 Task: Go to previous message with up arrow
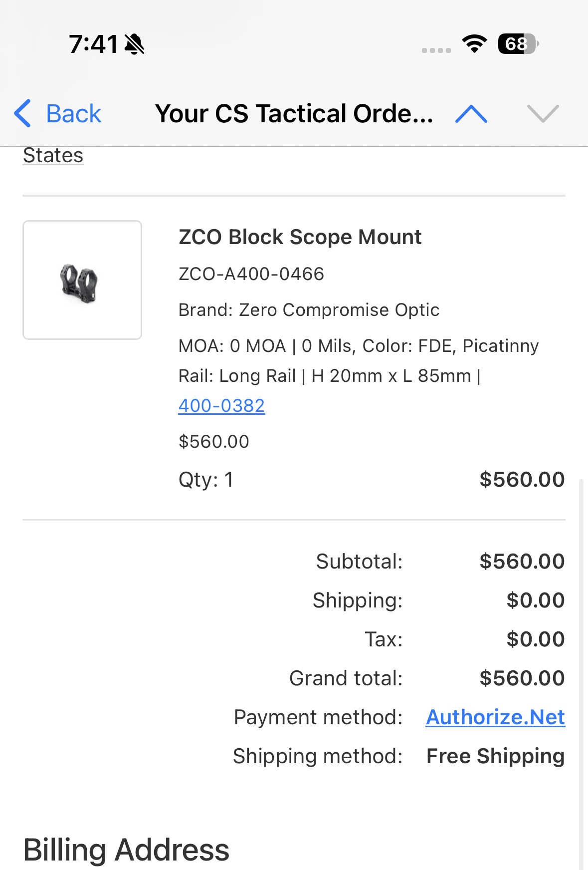coord(471,114)
